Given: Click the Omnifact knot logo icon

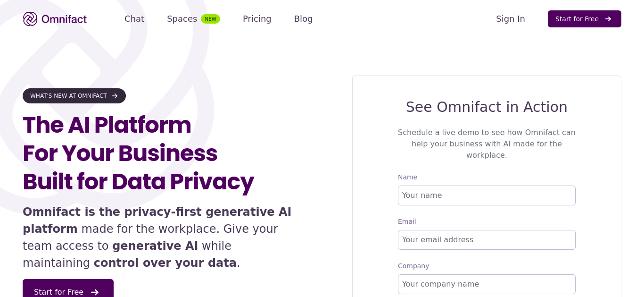Looking at the screenshot, I should [x=30, y=19].
